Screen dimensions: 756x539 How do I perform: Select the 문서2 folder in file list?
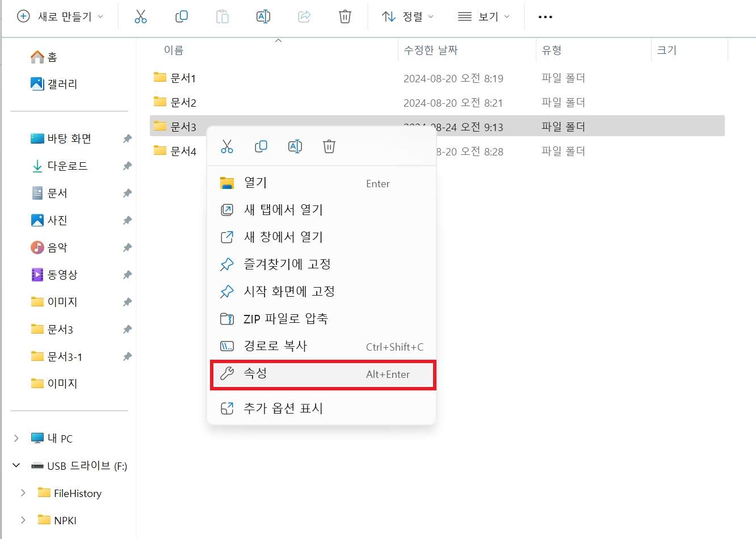[175, 102]
